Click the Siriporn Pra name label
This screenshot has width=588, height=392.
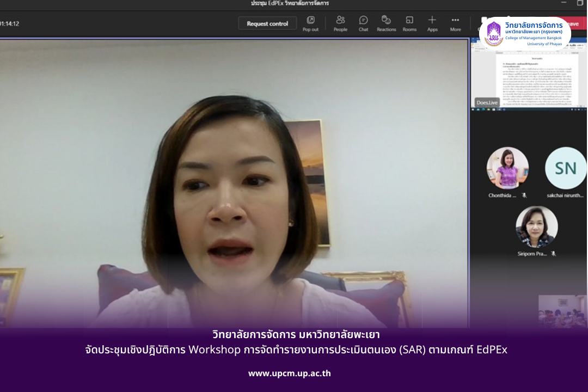(x=532, y=254)
